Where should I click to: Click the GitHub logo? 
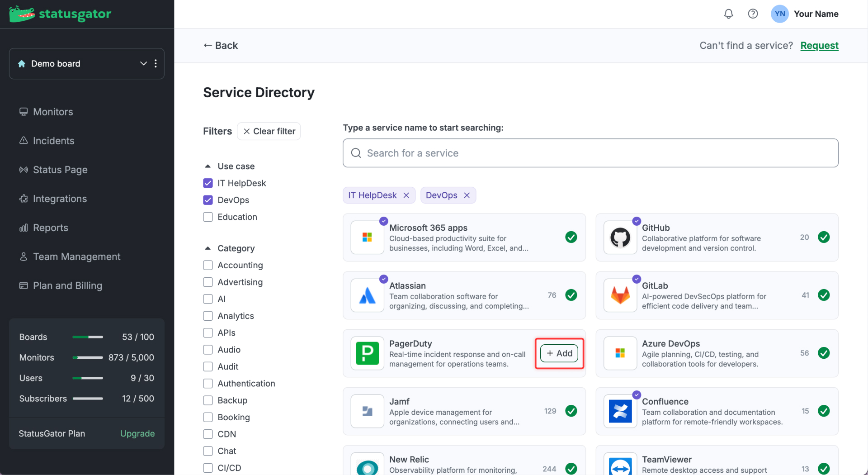point(620,237)
